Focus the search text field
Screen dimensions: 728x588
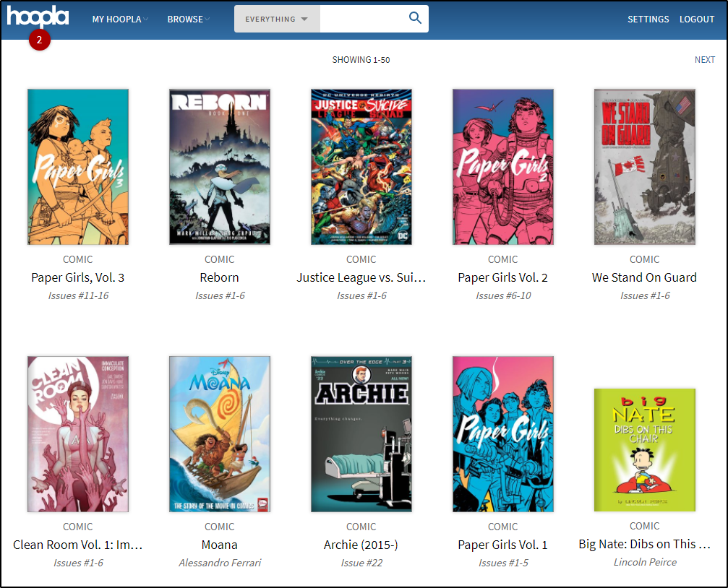(x=362, y=19)
